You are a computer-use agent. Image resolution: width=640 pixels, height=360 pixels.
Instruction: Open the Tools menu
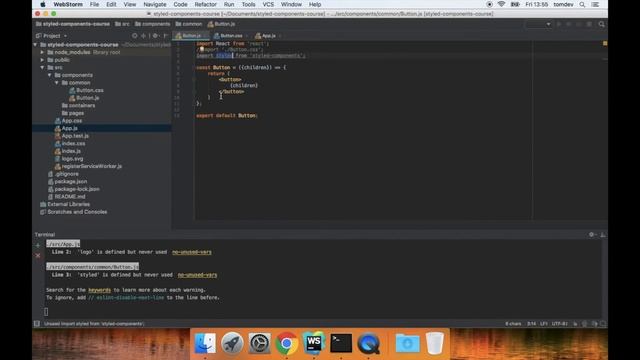point(248,4)
